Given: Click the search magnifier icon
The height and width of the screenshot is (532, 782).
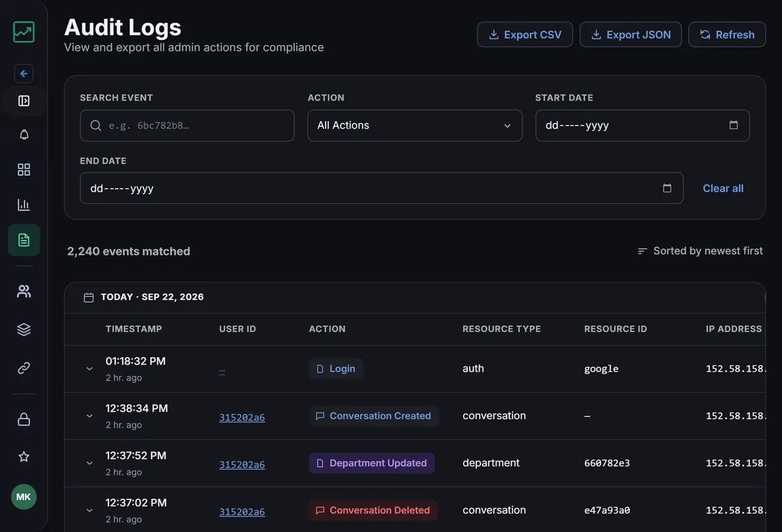Looking at the screenshot, I should [x=96, y=126].
